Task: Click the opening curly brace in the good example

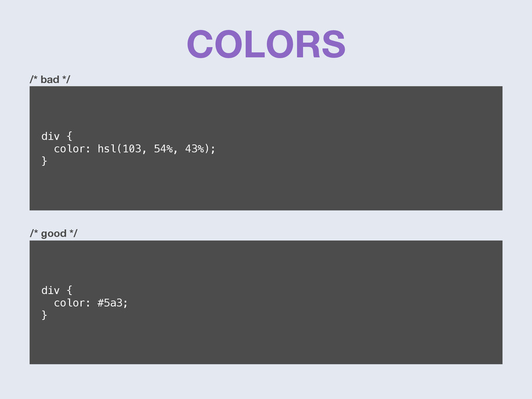Action: [69, 290]
